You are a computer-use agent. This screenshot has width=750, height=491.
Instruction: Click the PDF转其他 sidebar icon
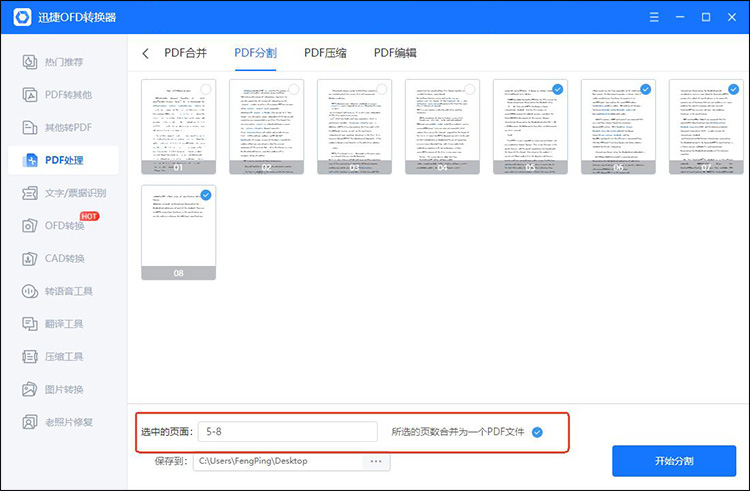tap(30, 95)
